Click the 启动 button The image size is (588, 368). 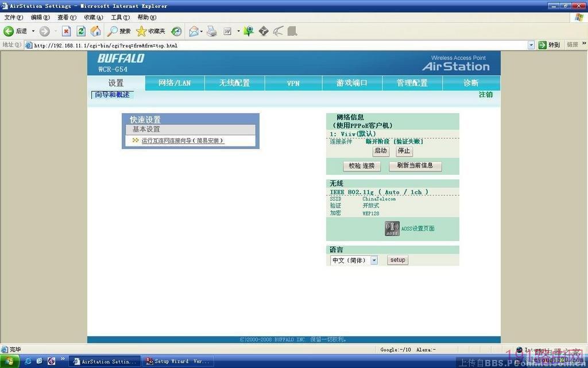[381, 151]
